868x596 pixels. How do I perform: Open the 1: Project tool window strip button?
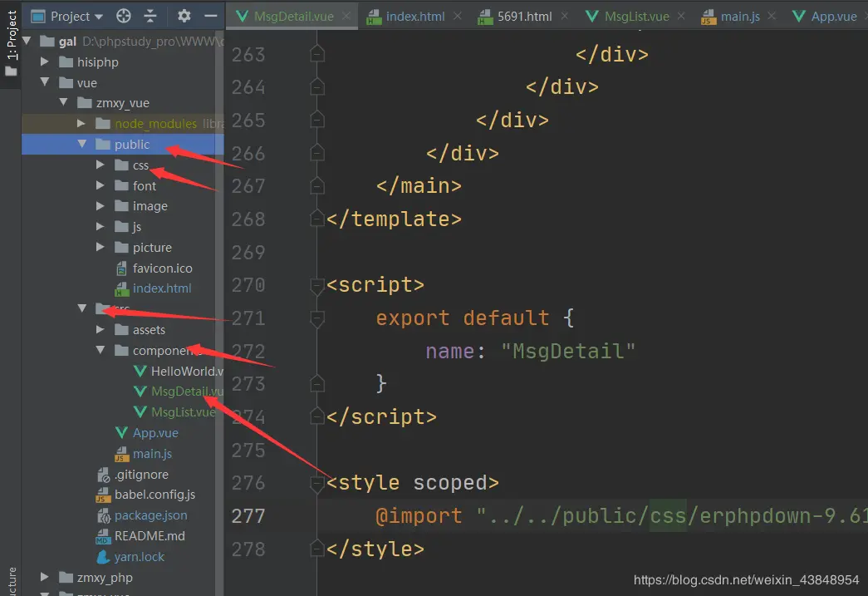click(11, 43)
